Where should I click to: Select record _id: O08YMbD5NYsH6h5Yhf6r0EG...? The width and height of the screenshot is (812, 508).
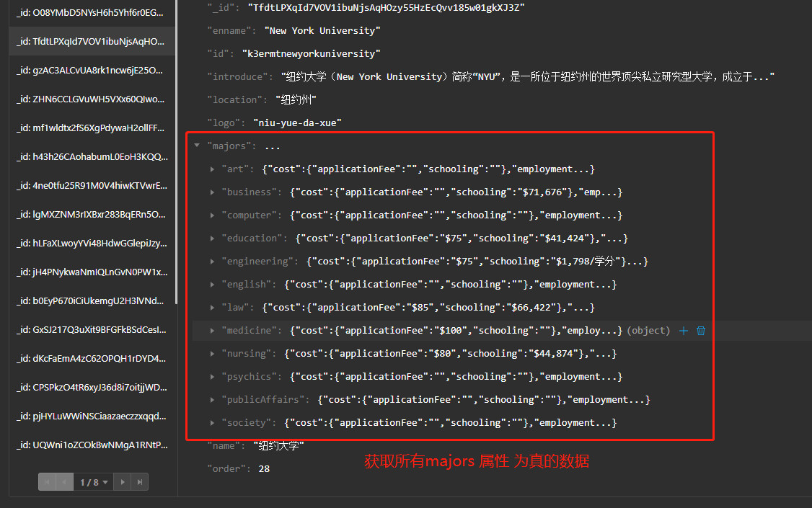92,12
